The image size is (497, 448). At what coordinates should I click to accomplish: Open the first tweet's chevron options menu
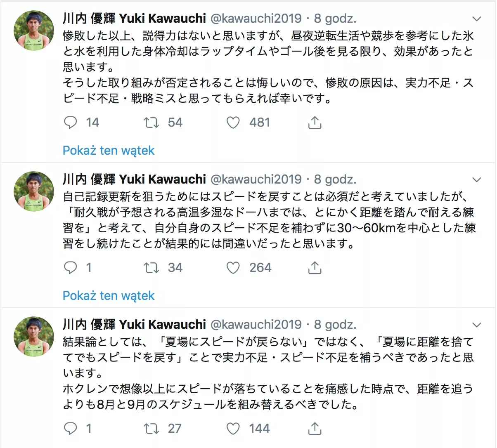point(477,19)
